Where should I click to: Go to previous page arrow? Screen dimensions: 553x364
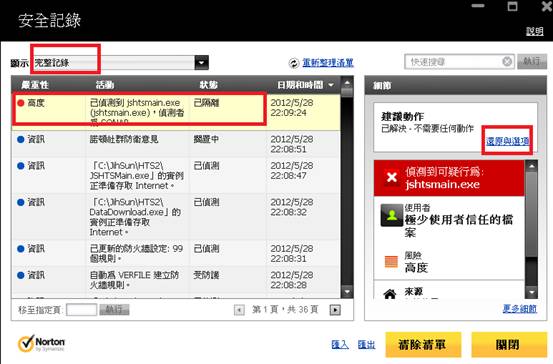pyautogui.click(x=239, y=310)
